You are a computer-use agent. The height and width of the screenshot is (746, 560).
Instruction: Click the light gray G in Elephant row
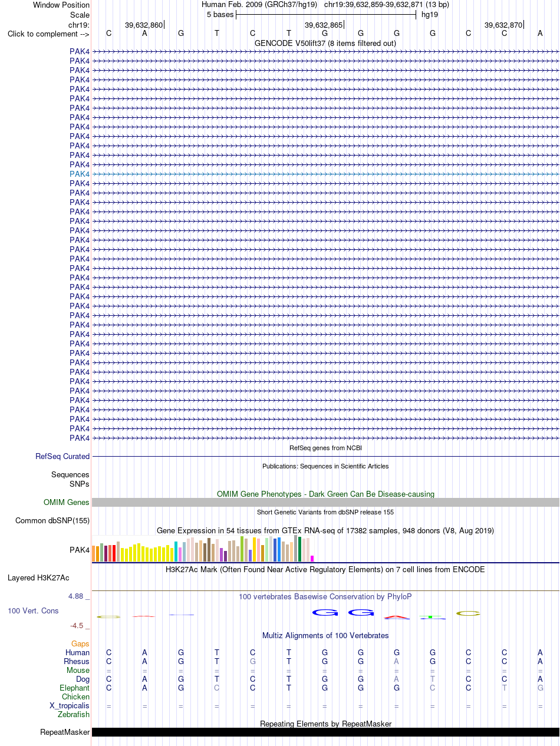[541, 688]
